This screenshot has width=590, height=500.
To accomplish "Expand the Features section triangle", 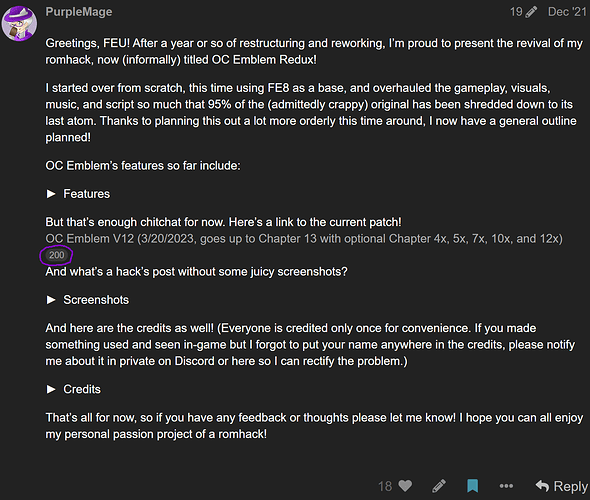I will [x=51, y=194].
